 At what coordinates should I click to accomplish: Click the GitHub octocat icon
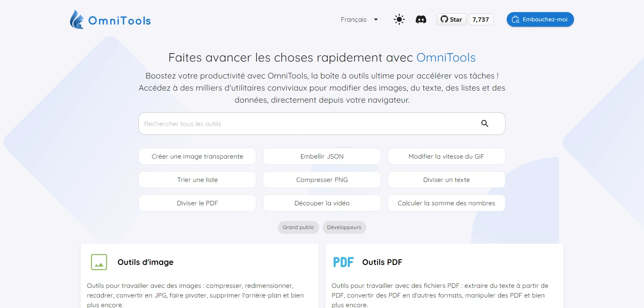coord(444,19)
